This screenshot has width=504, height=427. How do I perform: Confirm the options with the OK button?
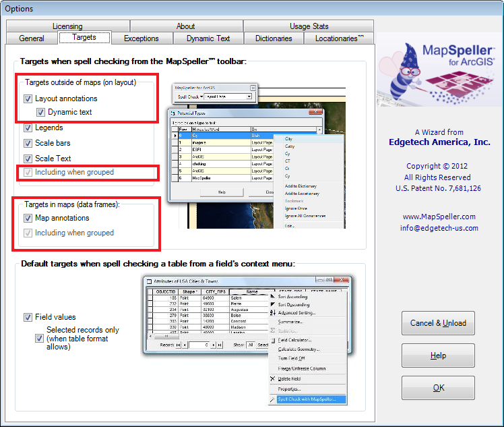[438, 388]
